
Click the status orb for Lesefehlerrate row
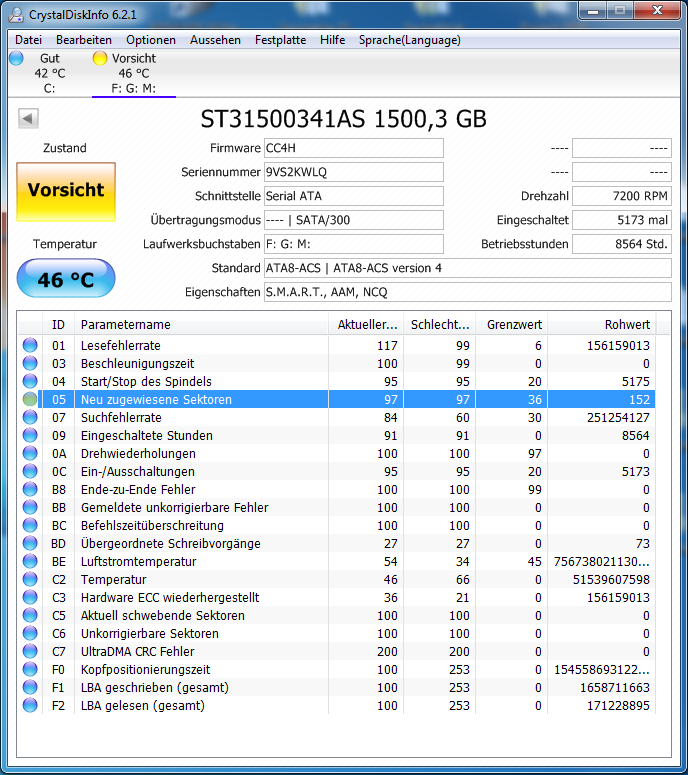coord(30,345)
